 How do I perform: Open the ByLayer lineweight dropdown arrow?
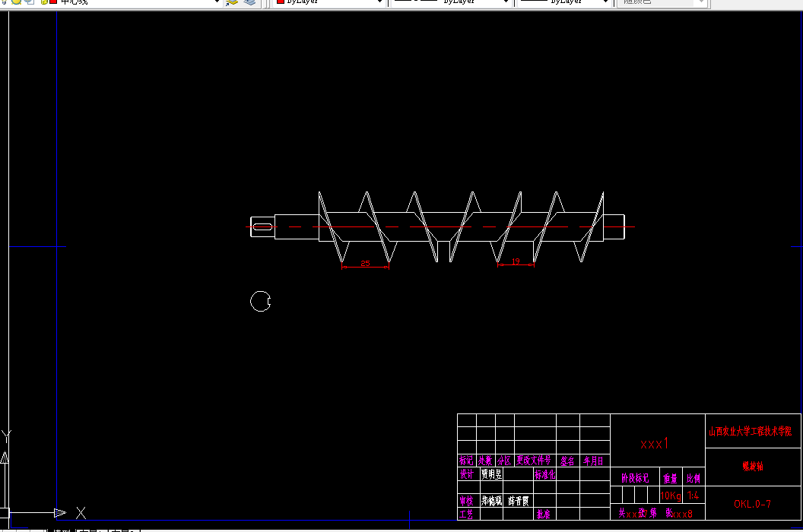[x=606, y=2]
